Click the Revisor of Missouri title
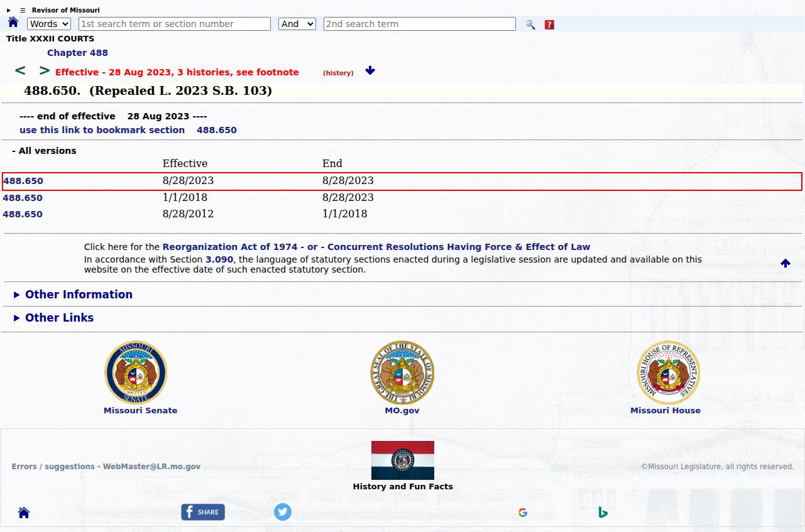Screen dimensions: 805x532 tap(66, 10)
